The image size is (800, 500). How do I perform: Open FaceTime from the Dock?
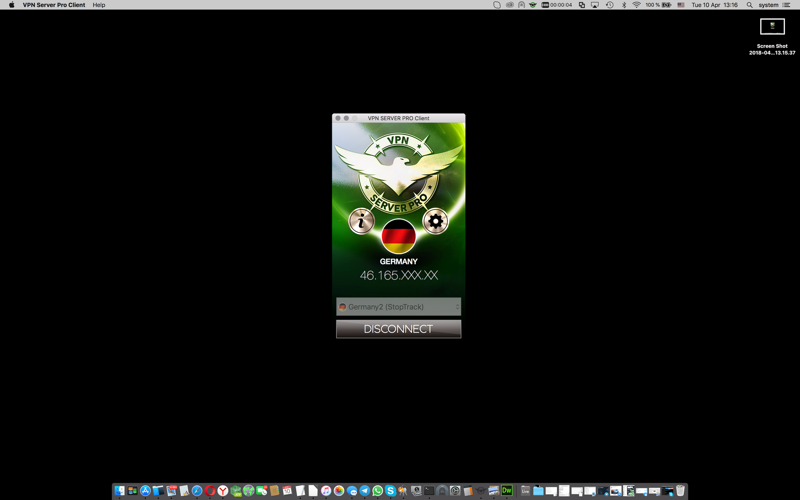coord(261,490)
